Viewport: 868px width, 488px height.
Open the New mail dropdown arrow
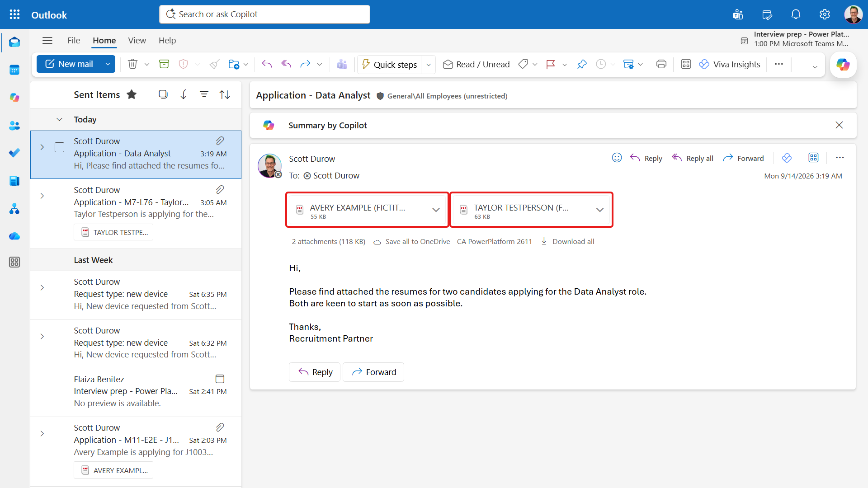108,64
